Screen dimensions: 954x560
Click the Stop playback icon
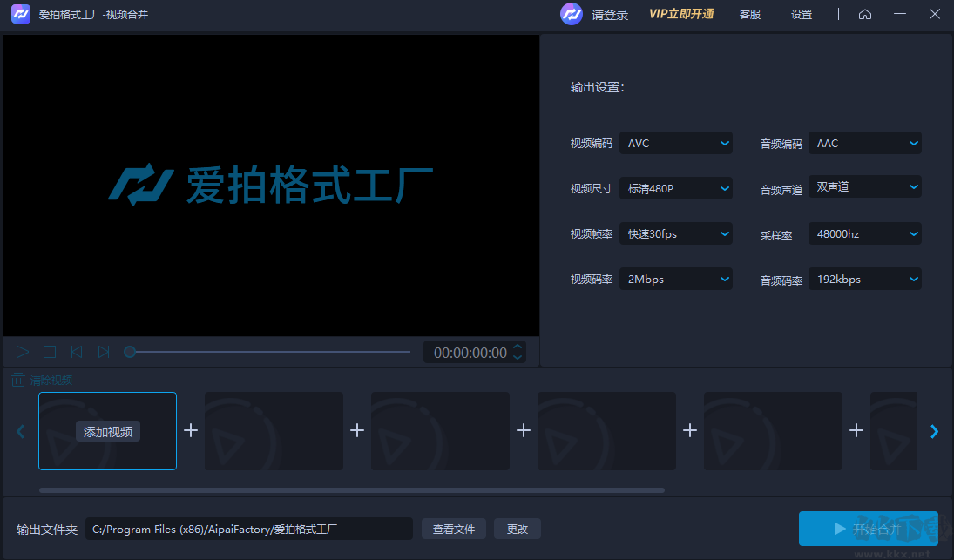point(49,351)
